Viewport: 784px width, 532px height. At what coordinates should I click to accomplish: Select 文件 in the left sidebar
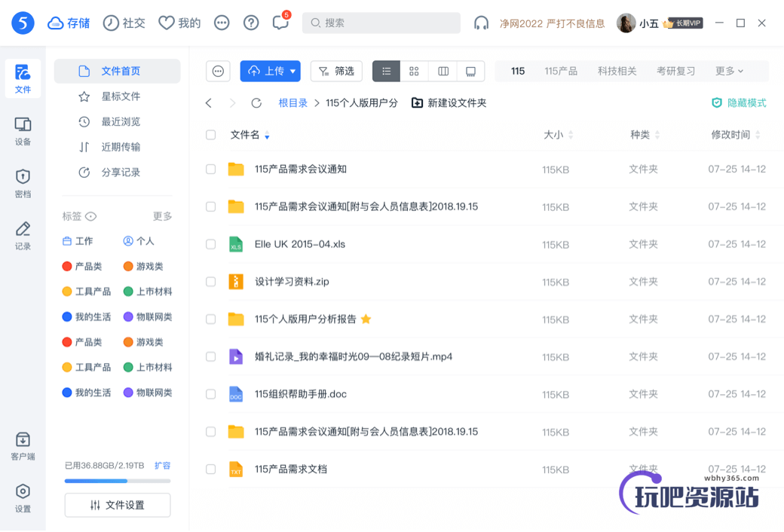point(23,78)
